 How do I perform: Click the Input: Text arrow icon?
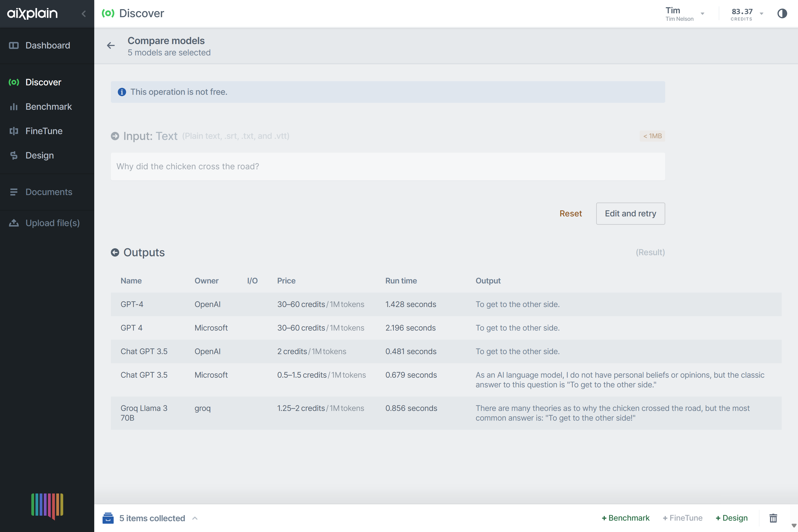click(115, 136)
